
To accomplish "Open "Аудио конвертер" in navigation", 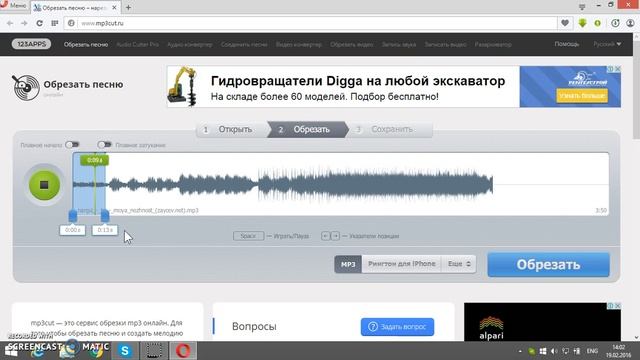I will pyautogui.click(x=190, y=44).
